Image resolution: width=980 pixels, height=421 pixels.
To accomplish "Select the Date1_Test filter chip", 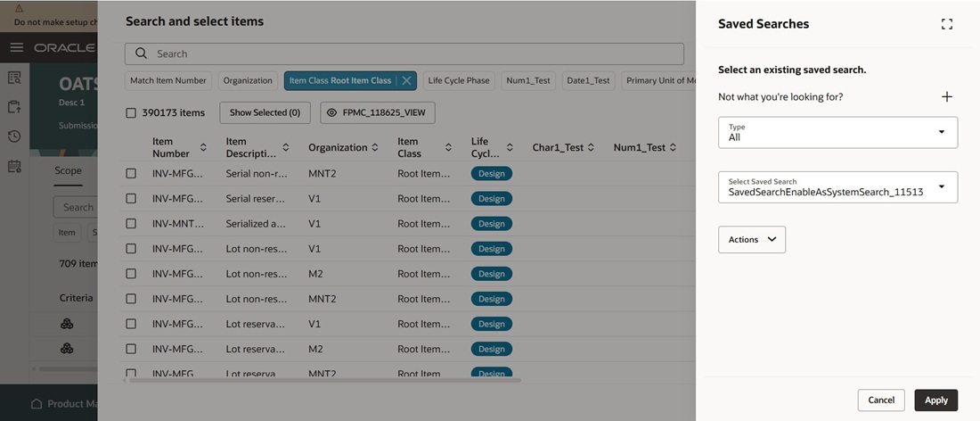I will pyautogui.click(x=588, y=80).
